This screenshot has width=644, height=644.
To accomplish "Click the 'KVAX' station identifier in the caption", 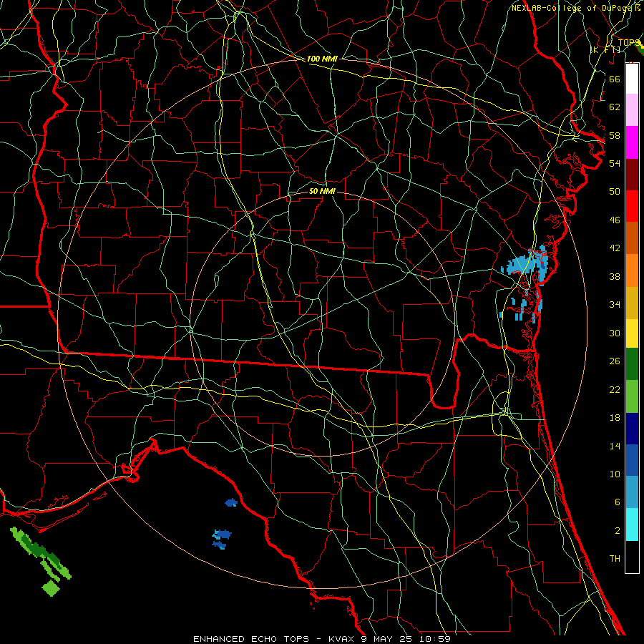I will (x=343, y=639).
